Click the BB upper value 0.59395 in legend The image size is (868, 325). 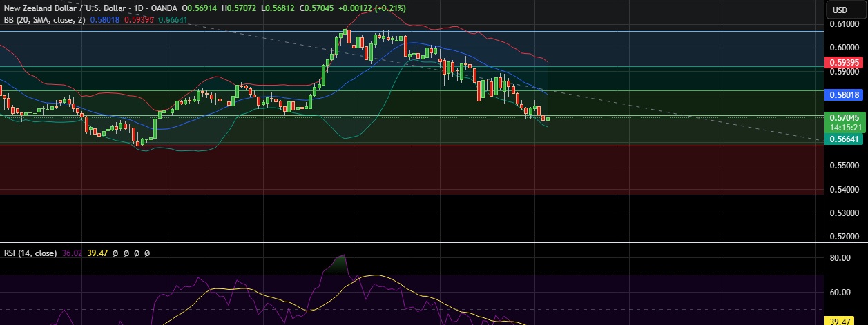coord(140,20)
